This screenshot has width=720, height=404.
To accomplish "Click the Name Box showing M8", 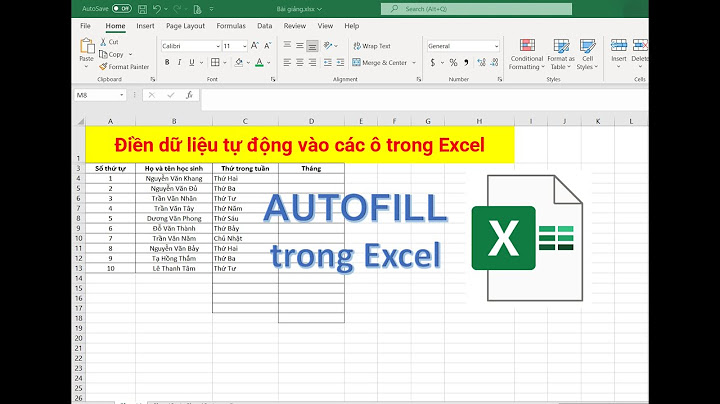I will pyautogui.click(x=100, y=95).
